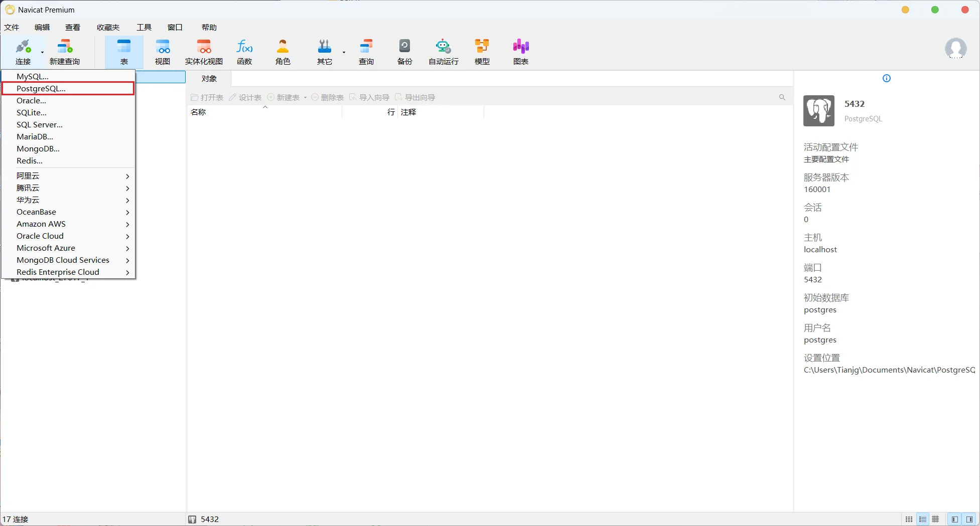Toggle the left navigation pane in status bar
The height and width of the screenshot is (526, 980).
tap(954, 519)
